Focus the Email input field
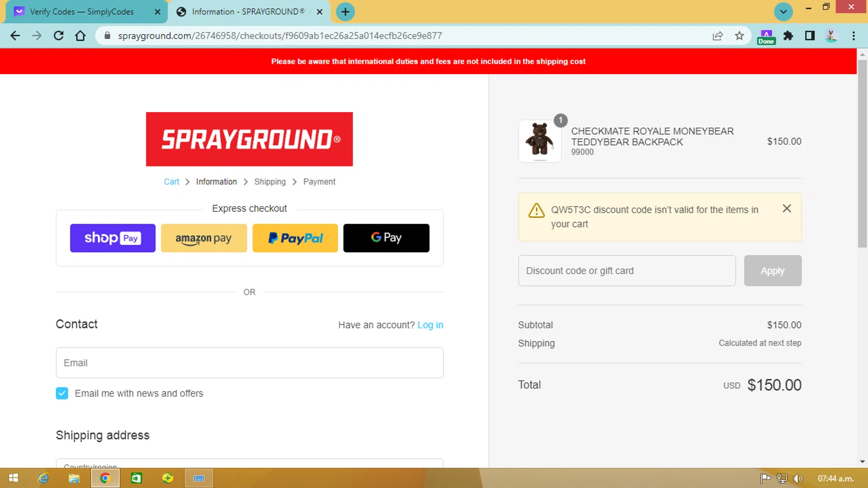The image size is (868, 488). (249, 363)
